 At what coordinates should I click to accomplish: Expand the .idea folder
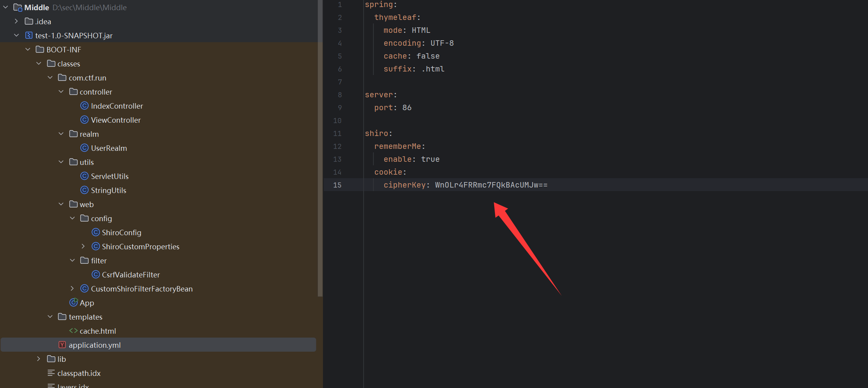pos(16,21)
